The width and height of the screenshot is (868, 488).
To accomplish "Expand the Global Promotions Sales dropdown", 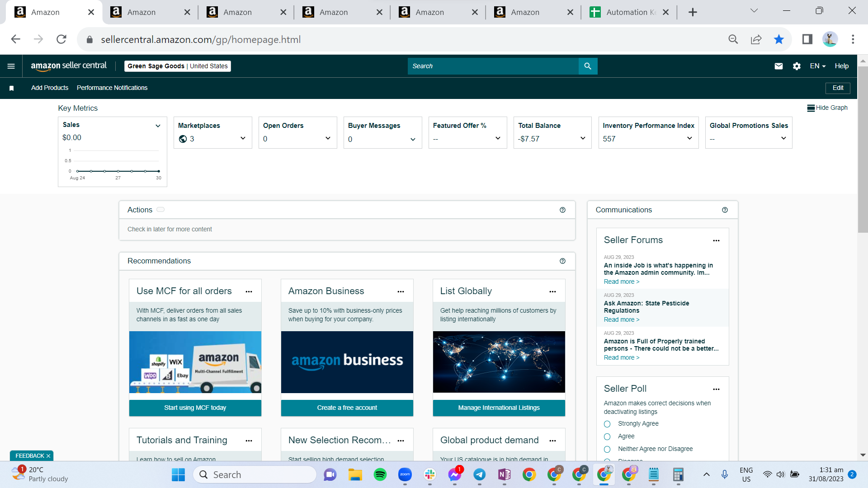I will point(783,138).
